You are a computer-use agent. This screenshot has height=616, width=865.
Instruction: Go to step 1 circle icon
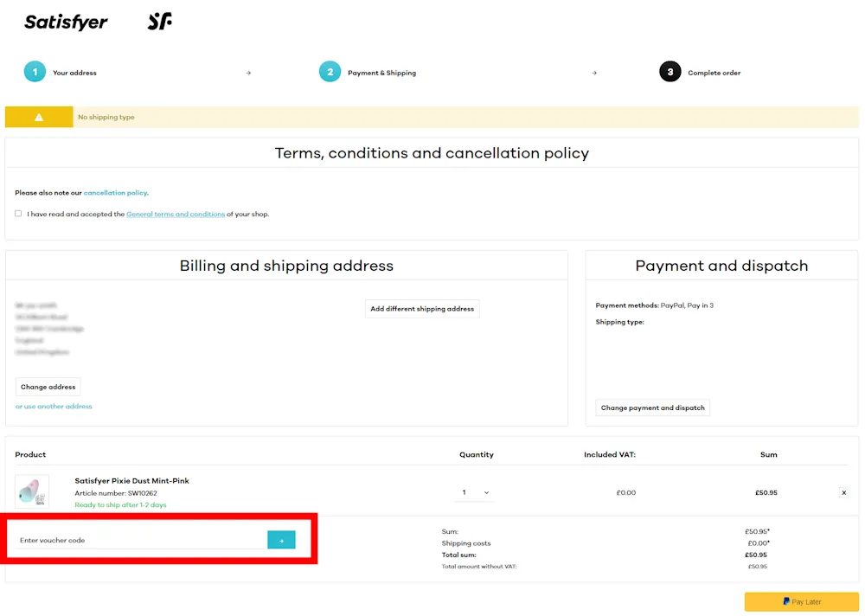click(x=35, y=72)
